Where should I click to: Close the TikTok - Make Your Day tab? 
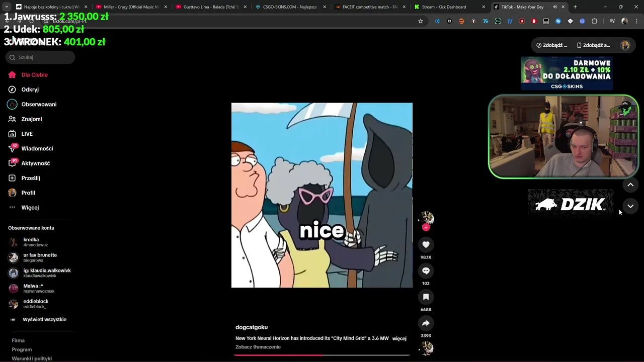click(x=563, y=7)
